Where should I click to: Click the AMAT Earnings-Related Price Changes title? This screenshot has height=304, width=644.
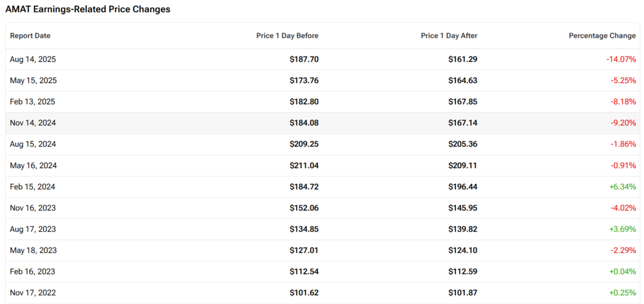pos(87,9)
